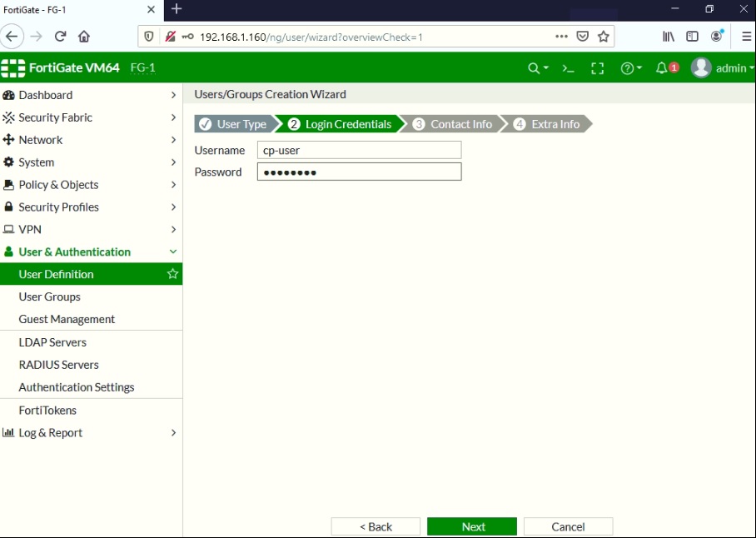The image size is (756, 538).
Task: Select User Groups in the sidebar
Action: (x=50, y=296)
